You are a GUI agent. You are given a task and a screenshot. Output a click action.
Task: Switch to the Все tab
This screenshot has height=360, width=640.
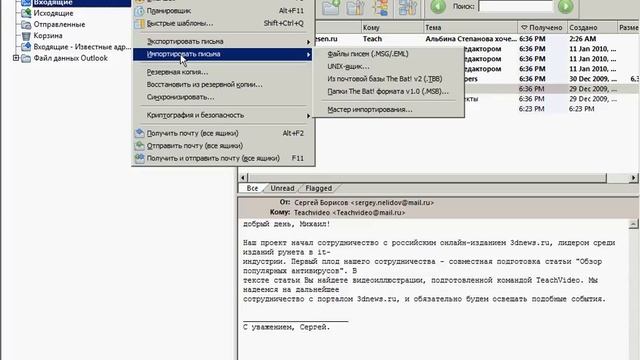tap(252, 188)
